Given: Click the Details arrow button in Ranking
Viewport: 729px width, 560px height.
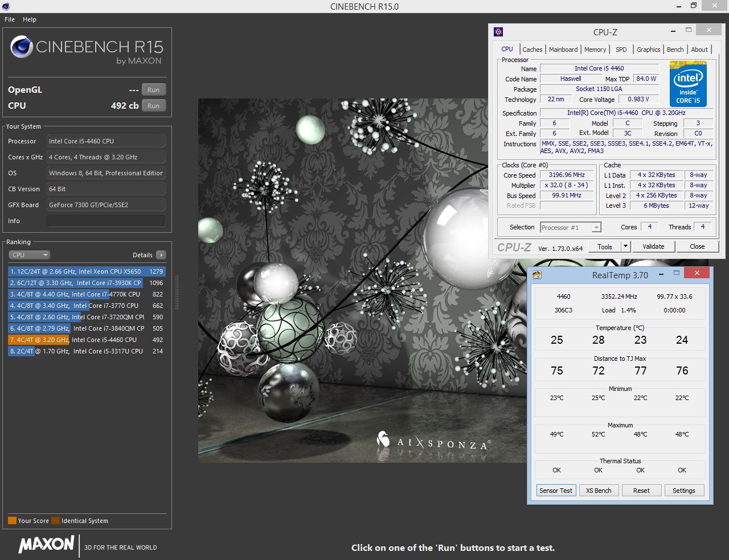Looking at the screenshot, I should pos(161,255).
